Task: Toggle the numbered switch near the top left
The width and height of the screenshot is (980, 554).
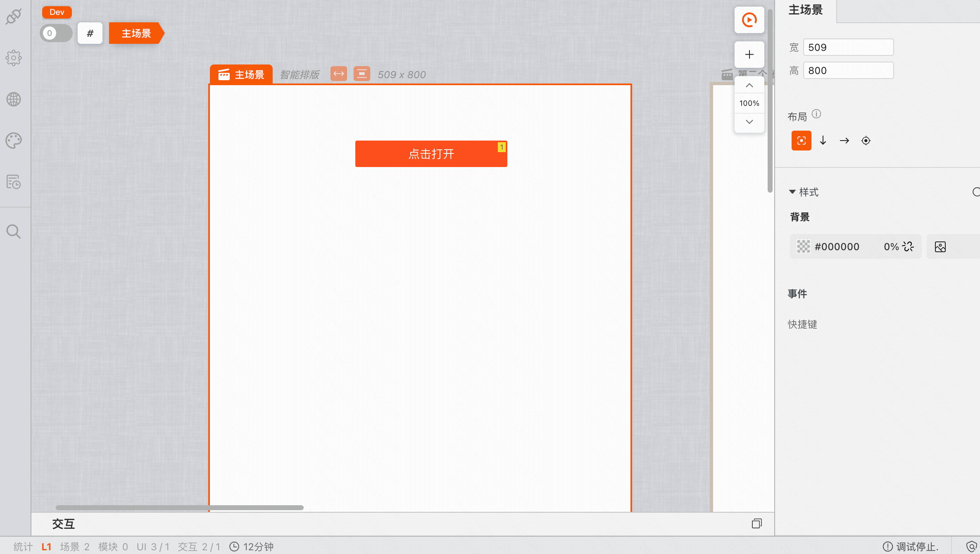Action: pyautogui.click(x=56, y=33)
